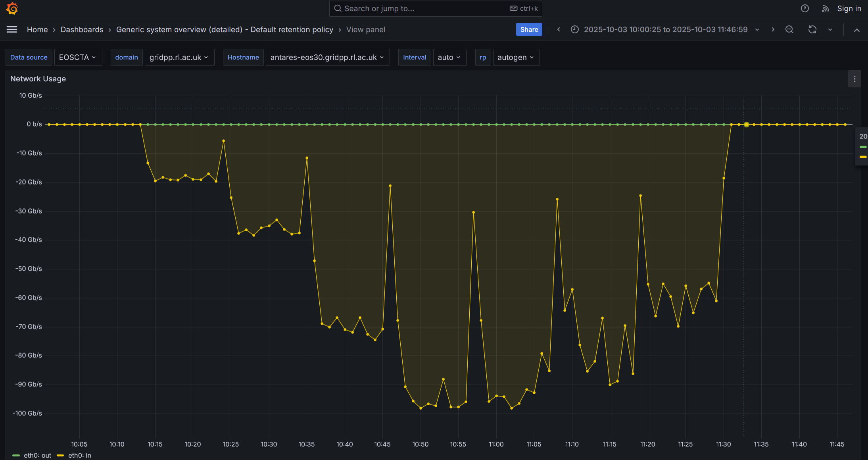This screenshot has height=460, width=868.
Task: Click the blue Share button
Action: 529,29
